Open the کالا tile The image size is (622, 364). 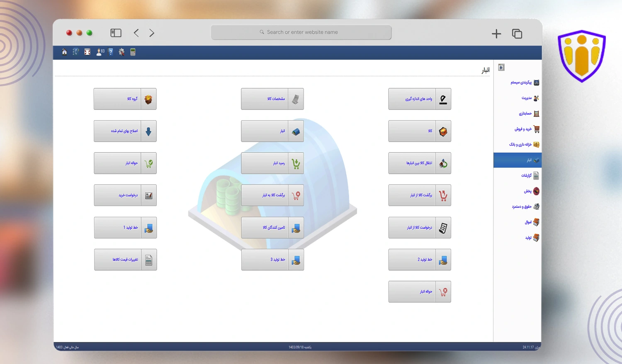click(x=420, y=131)
